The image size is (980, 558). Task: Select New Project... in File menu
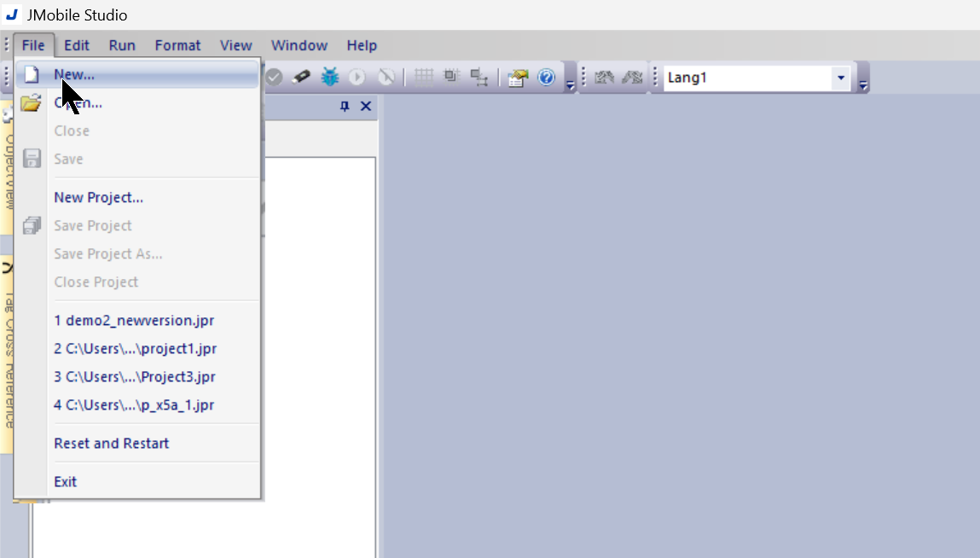coord(137,197)
